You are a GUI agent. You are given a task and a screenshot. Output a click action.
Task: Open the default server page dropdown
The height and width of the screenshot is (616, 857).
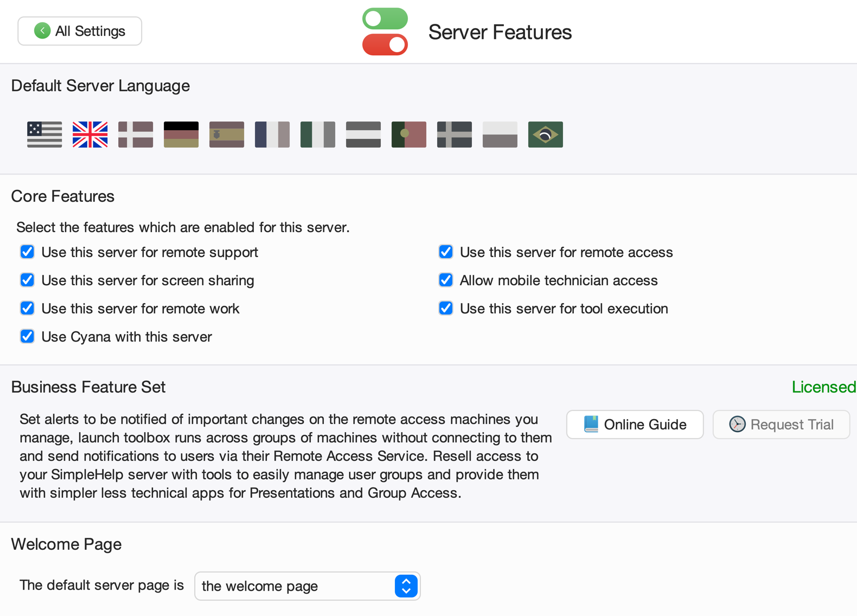(308, 586)
